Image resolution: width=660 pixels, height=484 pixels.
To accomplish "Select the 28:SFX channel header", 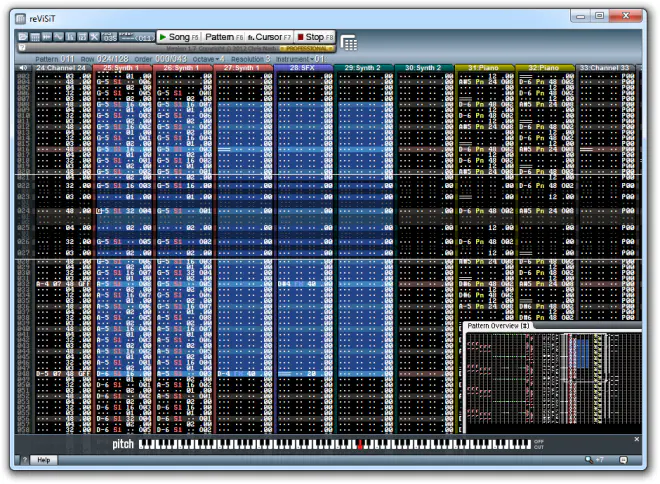I will tap(303, 68).
